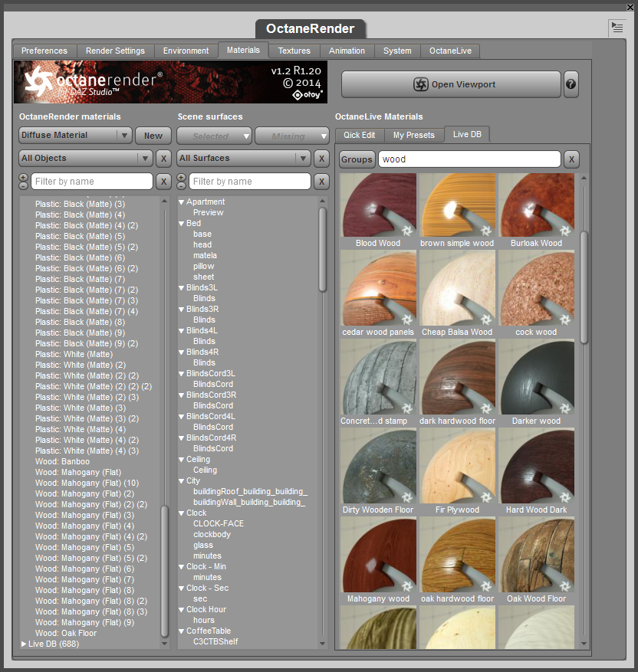Select Wood: Banboo material
This screenshot has width=638, height=672.
(62, 461)
